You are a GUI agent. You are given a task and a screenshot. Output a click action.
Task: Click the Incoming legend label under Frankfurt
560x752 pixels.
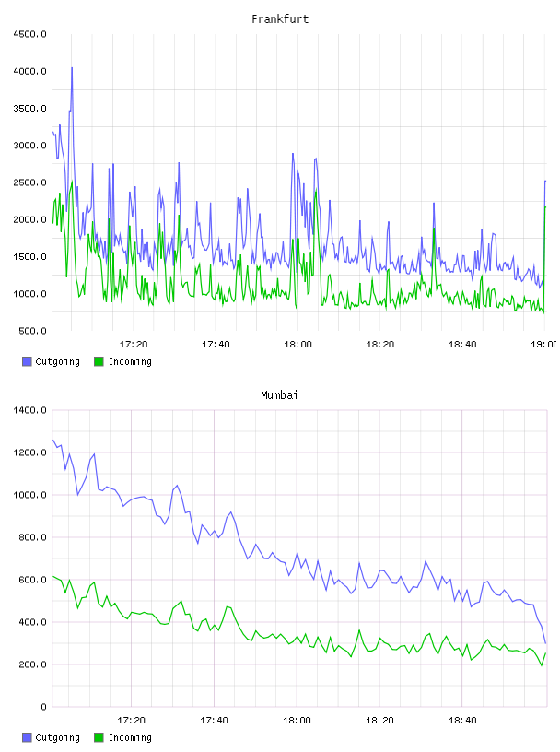coord(130,362)
